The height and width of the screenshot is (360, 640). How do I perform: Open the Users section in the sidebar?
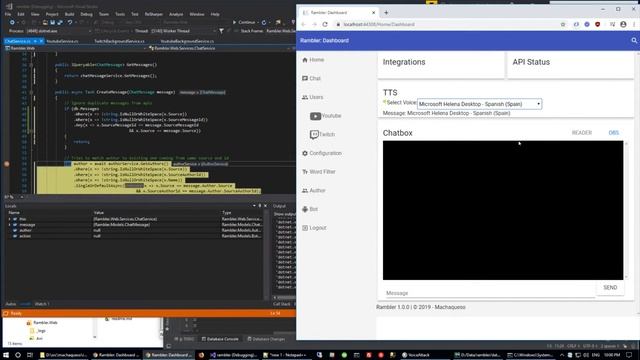point(312,97)
